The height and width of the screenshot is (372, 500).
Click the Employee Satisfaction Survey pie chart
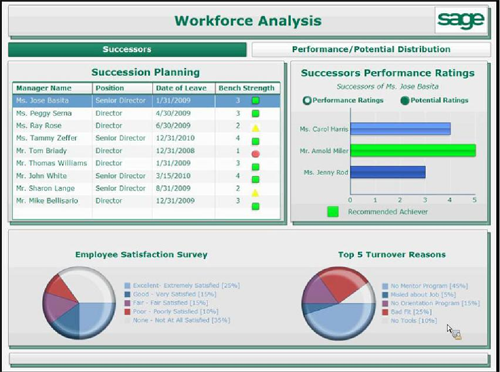(x=79, y=303)
